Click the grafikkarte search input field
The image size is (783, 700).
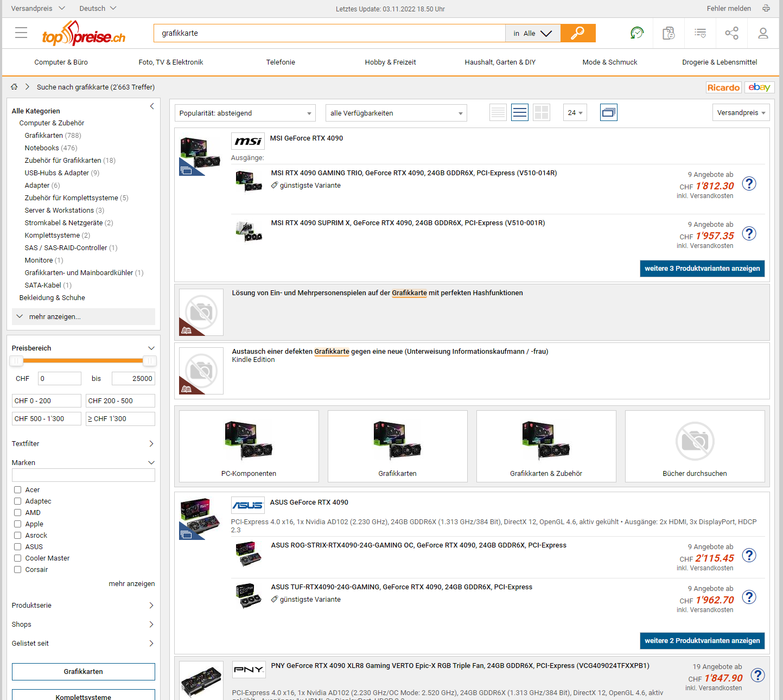coord(329,33)
